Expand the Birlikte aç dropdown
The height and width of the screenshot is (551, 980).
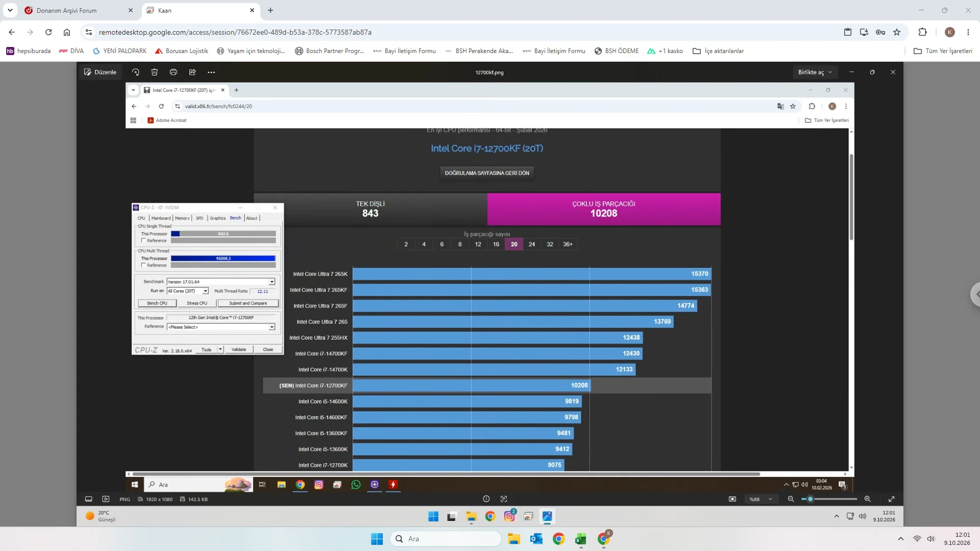[815, 72]
